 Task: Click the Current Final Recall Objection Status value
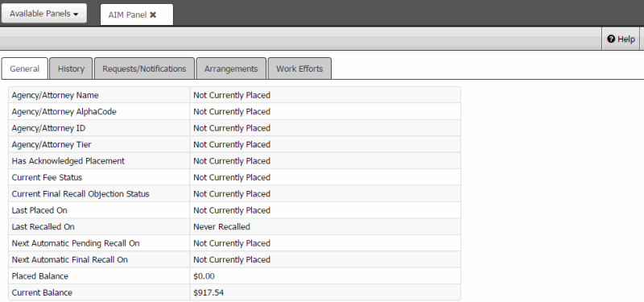click(x=232, y=194)
